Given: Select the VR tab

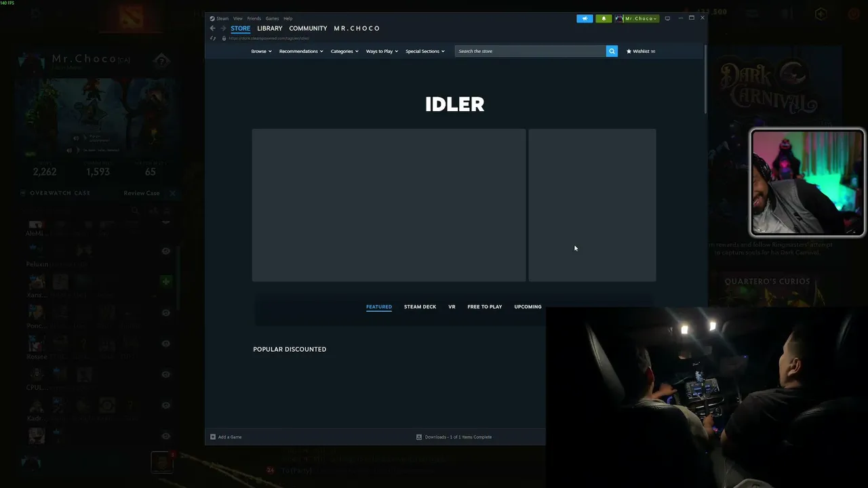Looking at the screenshot, I should [x=452, y=307].
